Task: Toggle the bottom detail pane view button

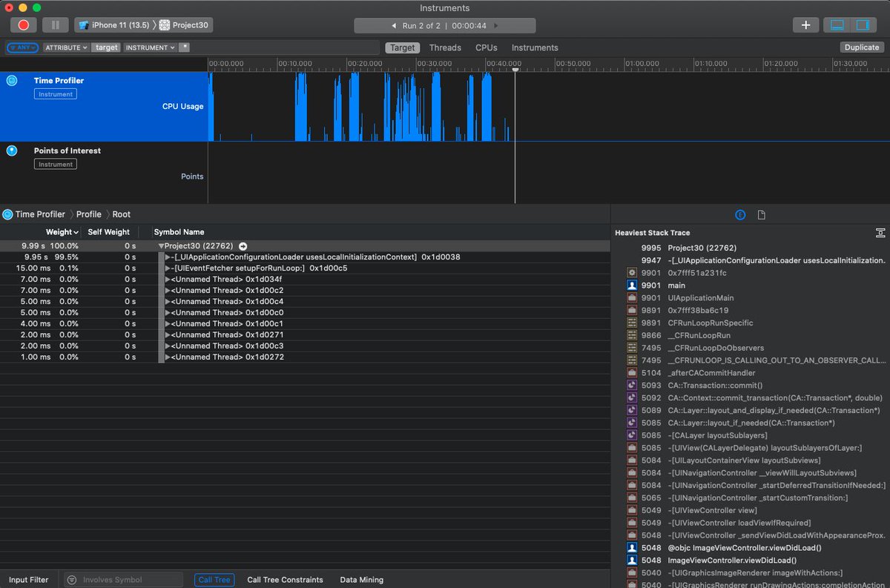Action: tap(837, 25)
